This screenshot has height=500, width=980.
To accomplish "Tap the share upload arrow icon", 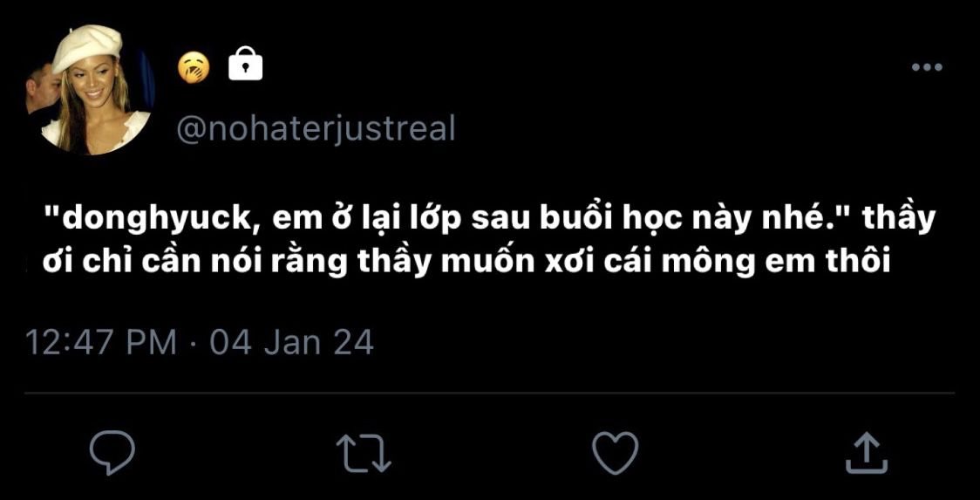I will (867, 454).
